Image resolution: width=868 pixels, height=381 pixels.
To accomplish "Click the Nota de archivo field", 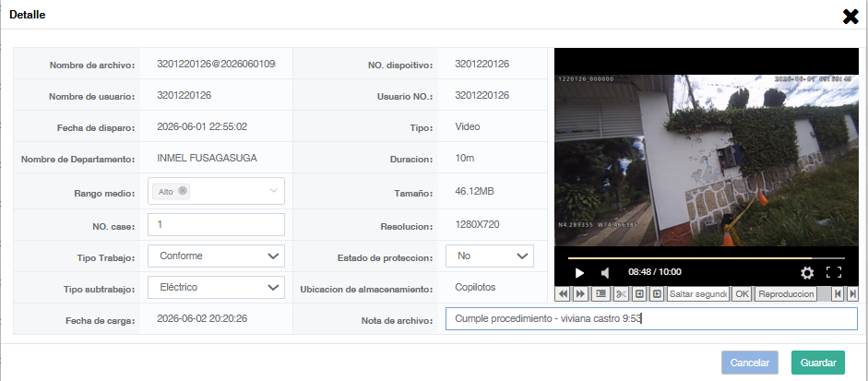I will 651,319.
